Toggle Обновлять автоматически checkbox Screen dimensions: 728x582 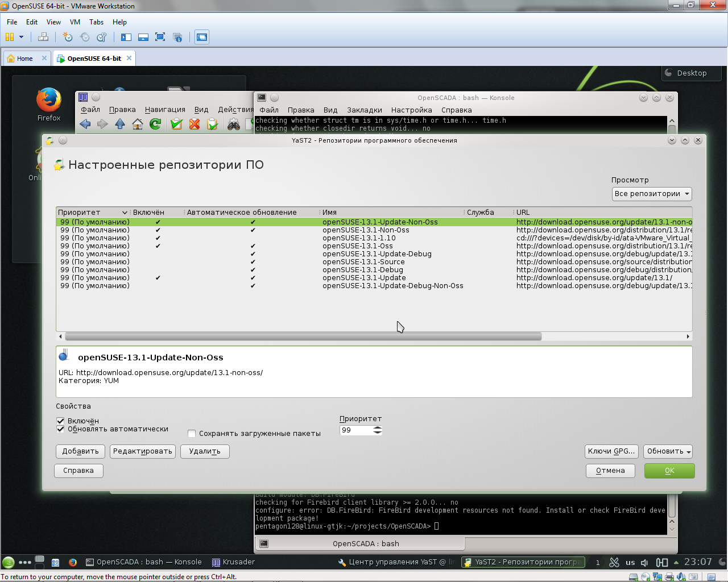[60, 429]
